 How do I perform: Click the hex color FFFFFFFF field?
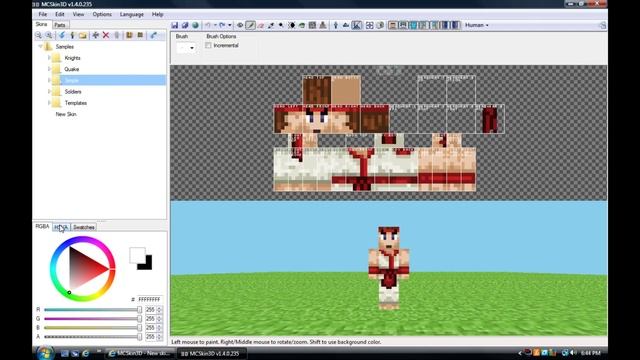pyautogui.click(x=149, y=300)
